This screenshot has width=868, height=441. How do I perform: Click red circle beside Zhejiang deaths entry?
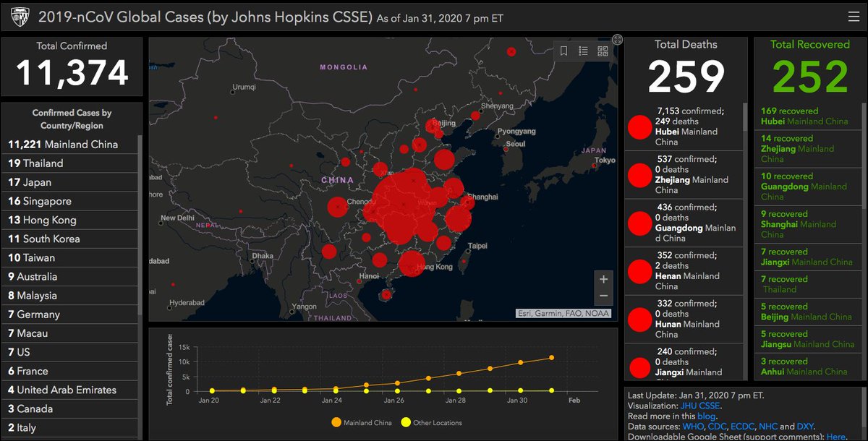pyautogui.click(x=640, y=175)
